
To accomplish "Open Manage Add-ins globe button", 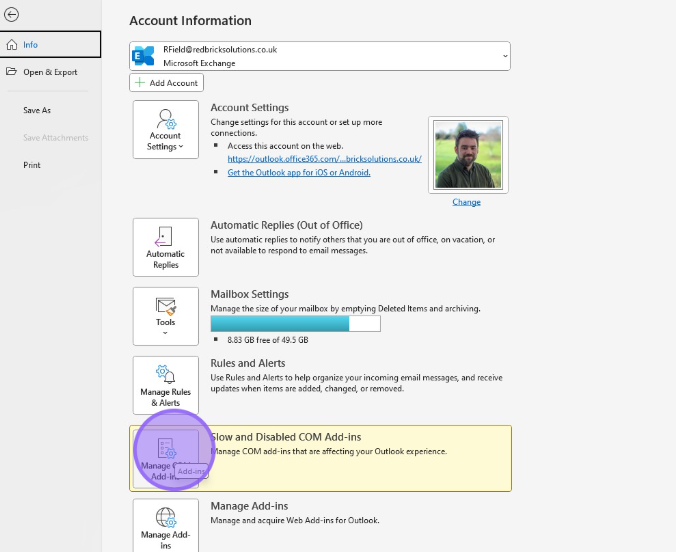I will coord(166,526).
